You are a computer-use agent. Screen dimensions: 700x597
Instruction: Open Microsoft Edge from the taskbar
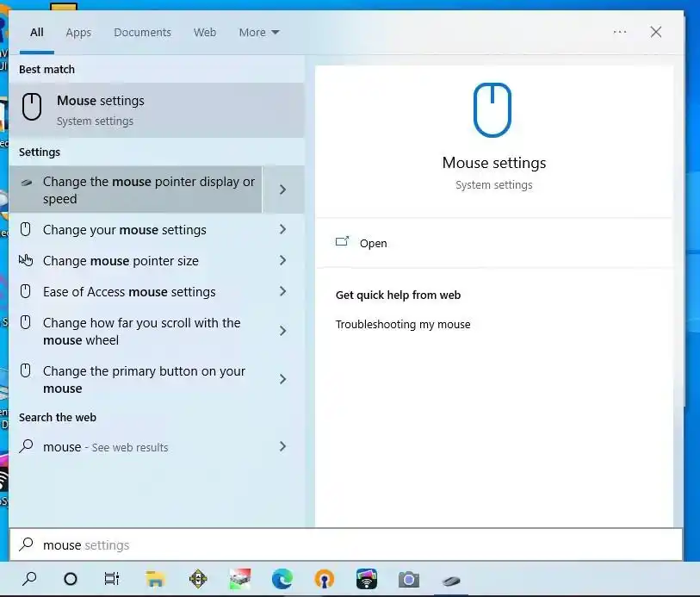282,579
